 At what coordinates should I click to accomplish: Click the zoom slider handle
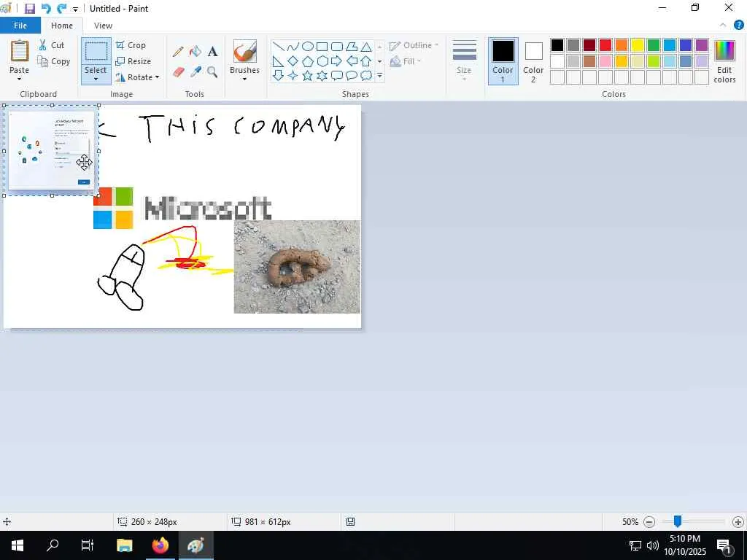[x=677, y=521]
